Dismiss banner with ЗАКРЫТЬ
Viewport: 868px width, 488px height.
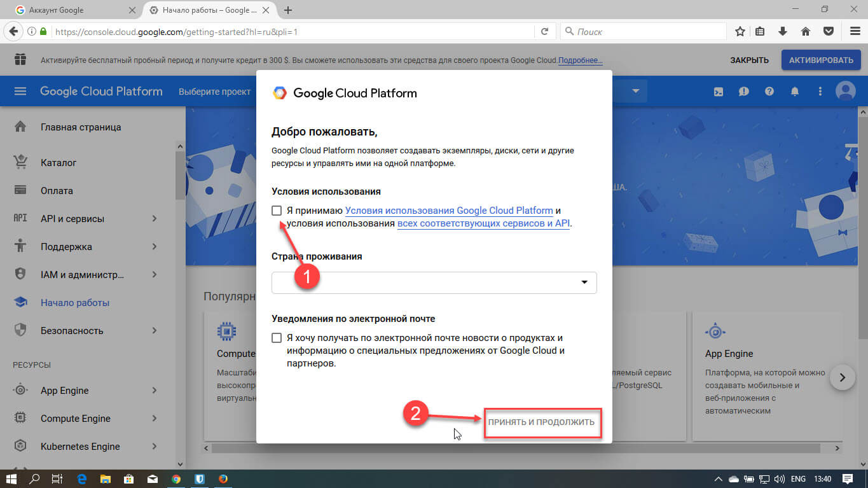point(749,60)
